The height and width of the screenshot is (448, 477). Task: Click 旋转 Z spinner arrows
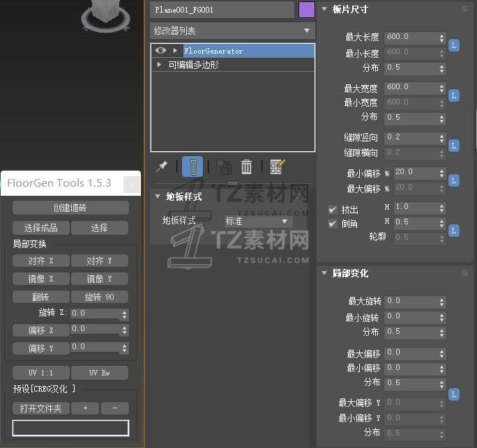[124, 314]
